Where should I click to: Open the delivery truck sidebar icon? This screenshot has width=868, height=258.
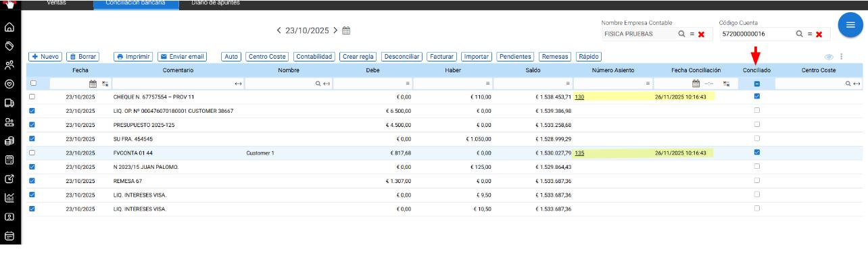coord(9,103)
